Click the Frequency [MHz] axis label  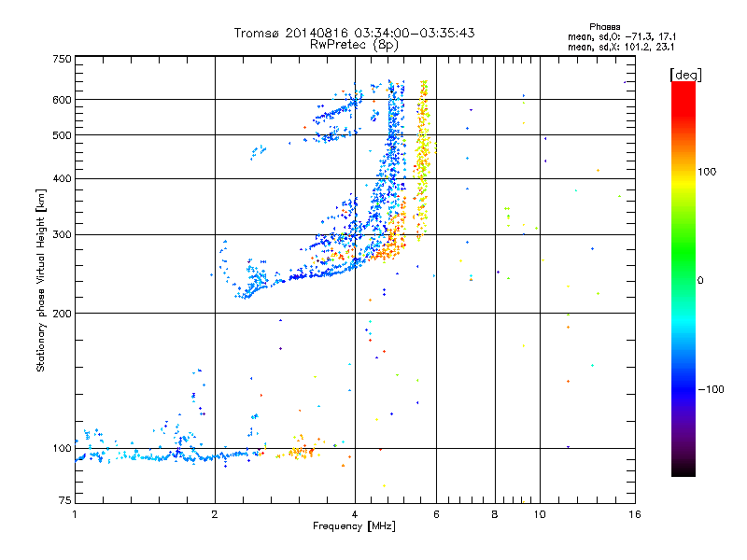(x=354, y=526)
